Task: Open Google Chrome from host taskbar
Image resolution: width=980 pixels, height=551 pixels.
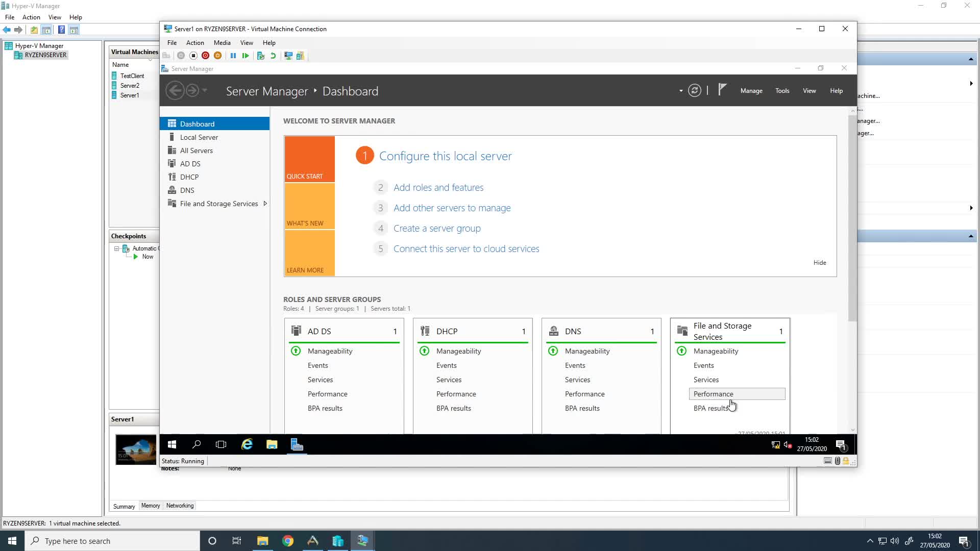Action: 288,541
